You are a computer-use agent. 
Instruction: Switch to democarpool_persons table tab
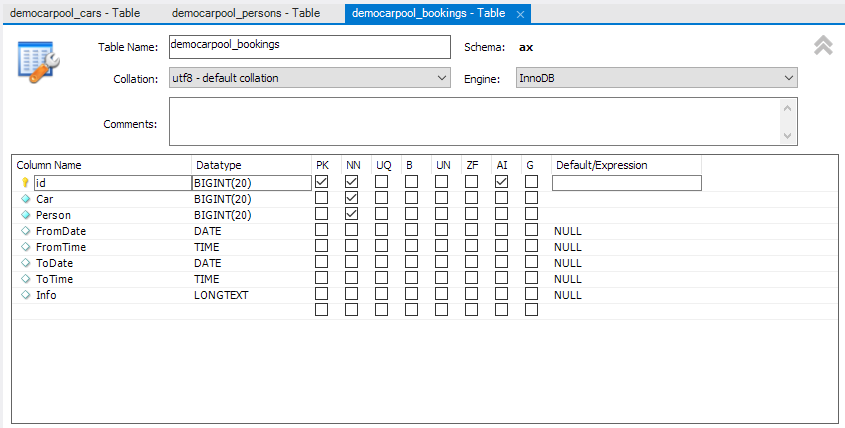click(x=244, y=14)
